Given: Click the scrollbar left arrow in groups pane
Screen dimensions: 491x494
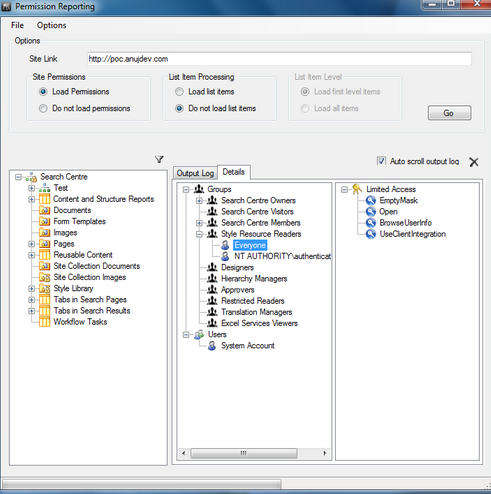Looking at the screenshot, I should pyautogui.click(x=184, y=453).
